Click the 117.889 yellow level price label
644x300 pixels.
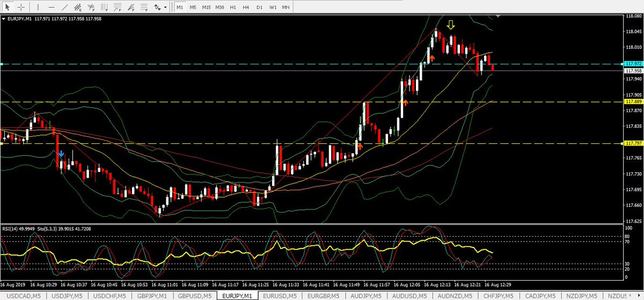coord(634,101)
